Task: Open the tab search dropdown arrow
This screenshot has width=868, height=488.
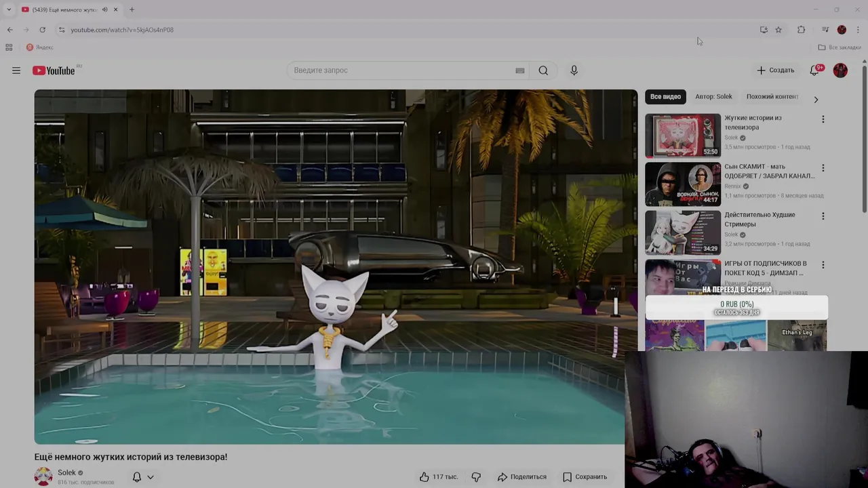Action: (x=9, y=9)
